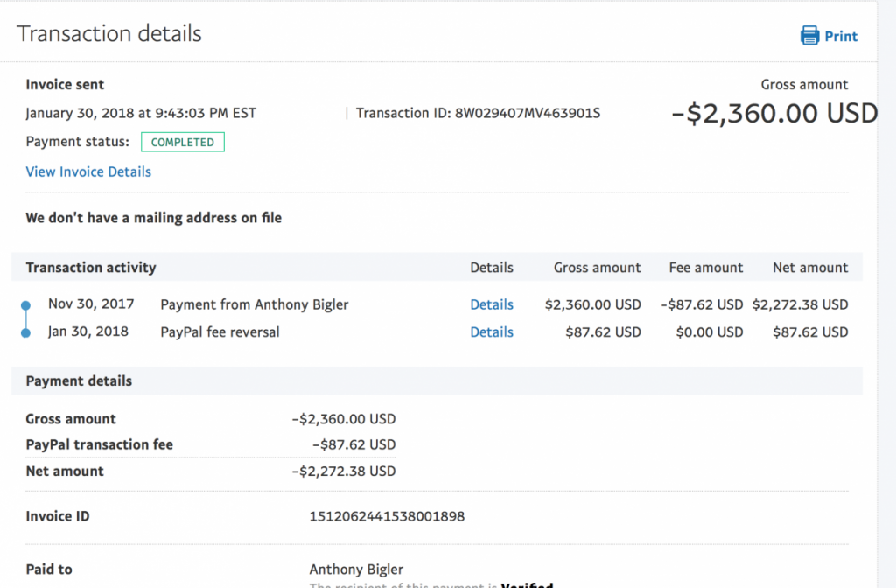Click the -$2,360.00 USD Payment details value
Viewport: 896px width, 588px height.
[343, 419]
